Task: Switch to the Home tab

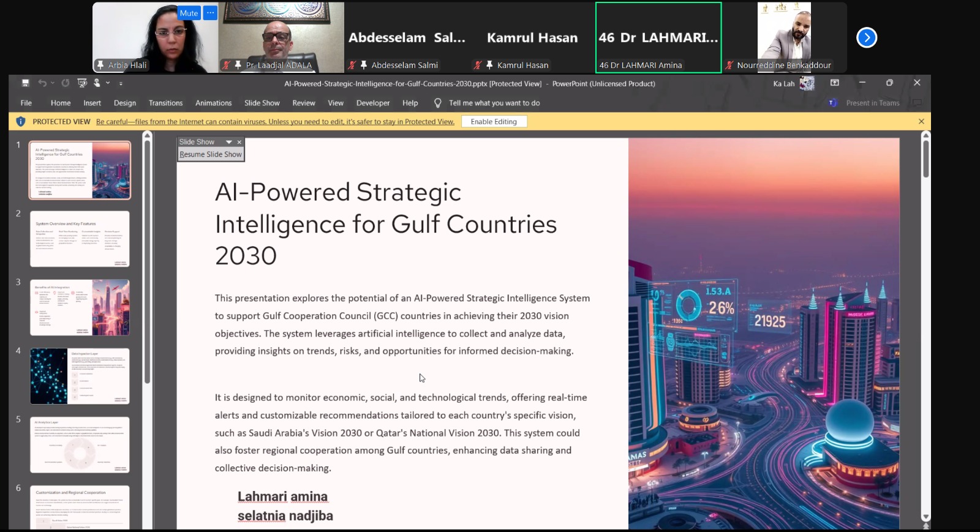Action: (x=61, y=103)
